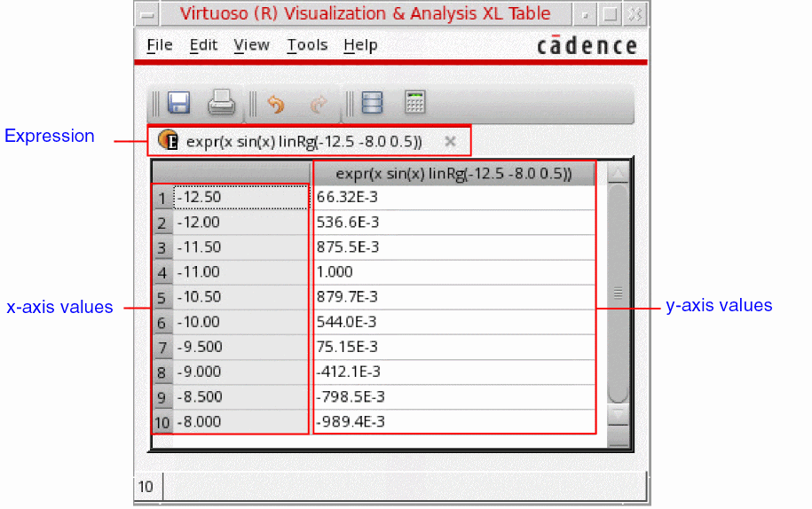Screen dimensions: 812x509
Task: Click y-value cell 875.5E-3
Action: pyautogui.click(x=454, y=247)
